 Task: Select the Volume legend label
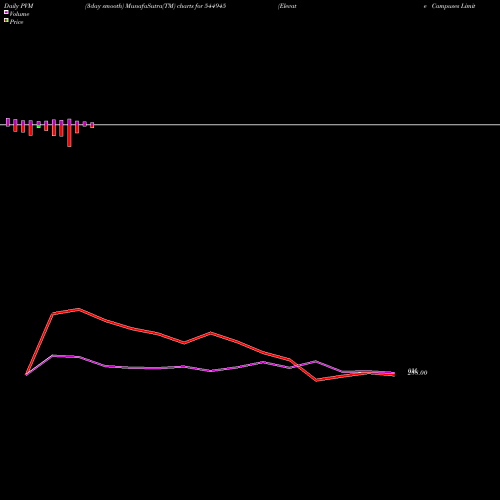click(x=19, y=14)
